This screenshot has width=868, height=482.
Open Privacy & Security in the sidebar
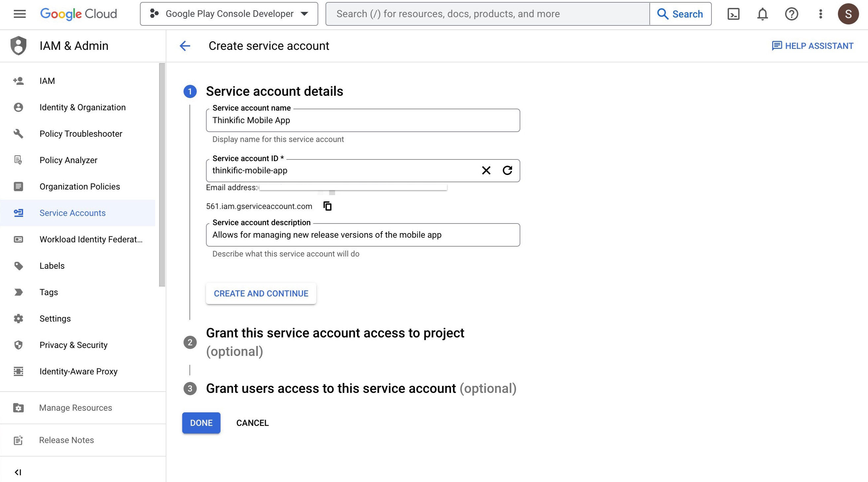click(x=78, y=345)
